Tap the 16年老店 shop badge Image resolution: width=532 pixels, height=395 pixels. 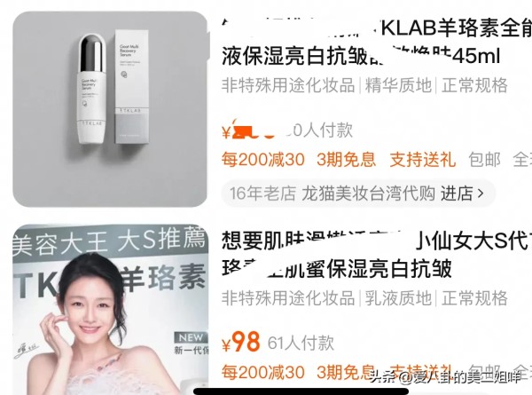[262, 194]
